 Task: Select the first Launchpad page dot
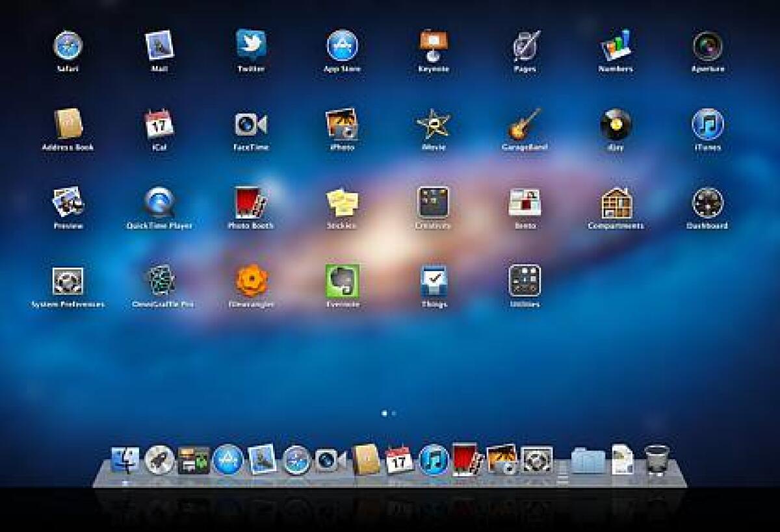(x=385, y=412)
